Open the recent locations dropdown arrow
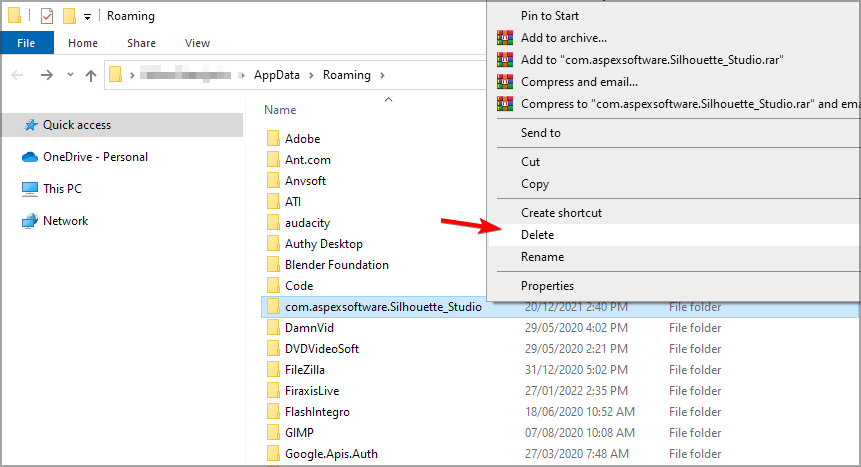This screenshot has height=467, width=861. [70, 75]
